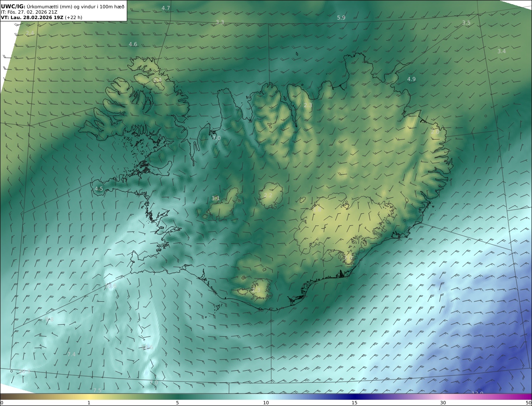Screen dimensions: 532x406
Task: Click the 3.3 value label
Action: click(220, 22)
